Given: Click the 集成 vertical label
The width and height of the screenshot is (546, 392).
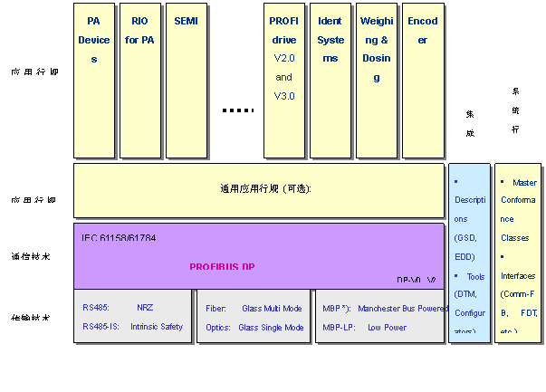Looking at the screenshot, I should (x=470, y=124).
